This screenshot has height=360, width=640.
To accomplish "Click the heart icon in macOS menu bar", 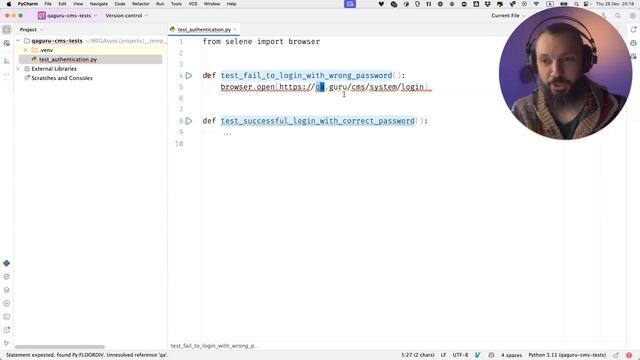I will tap(381, 4).
